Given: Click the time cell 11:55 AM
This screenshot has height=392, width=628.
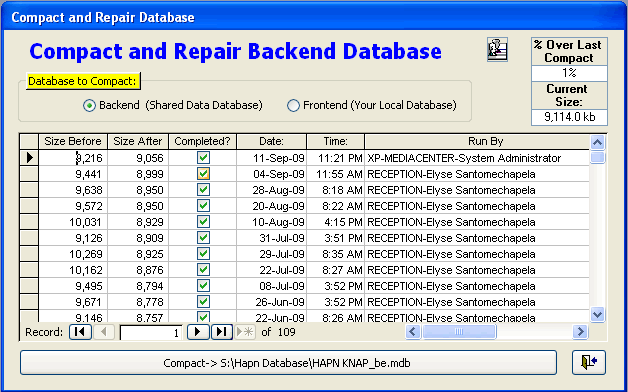Looking at the screenshot, I should click(336, 174).
